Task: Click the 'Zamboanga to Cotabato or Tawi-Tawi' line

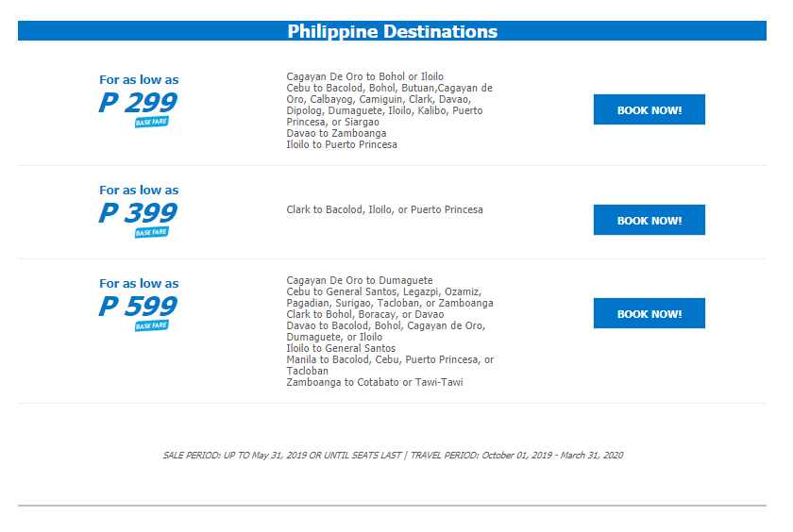Action: (375, 382)
